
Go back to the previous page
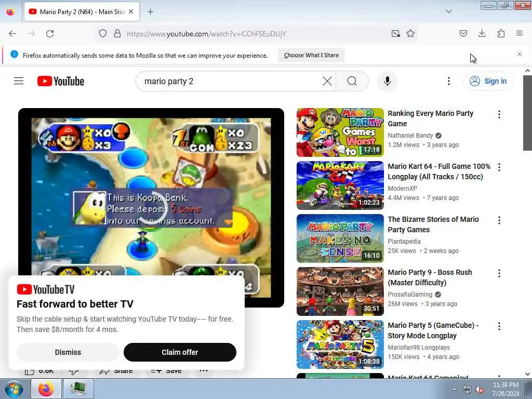click(12, 34)
